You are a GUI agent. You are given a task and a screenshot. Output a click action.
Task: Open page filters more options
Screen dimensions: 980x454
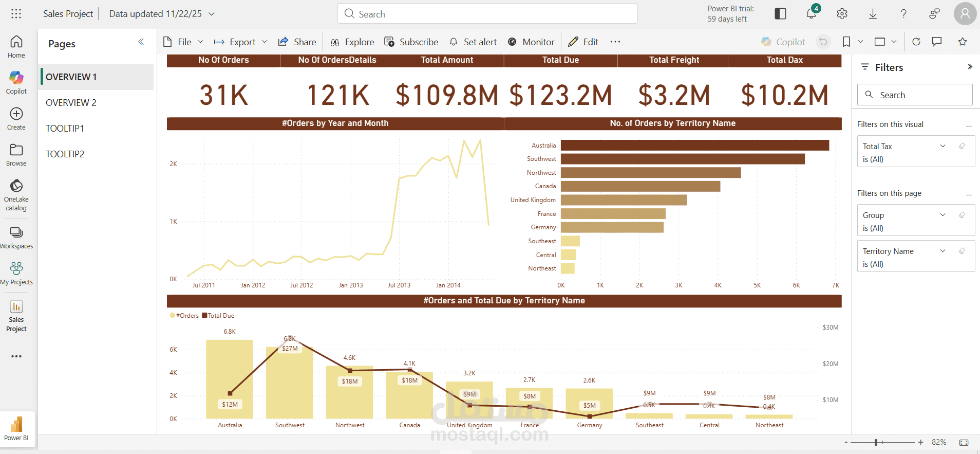[x=969, y=194]
